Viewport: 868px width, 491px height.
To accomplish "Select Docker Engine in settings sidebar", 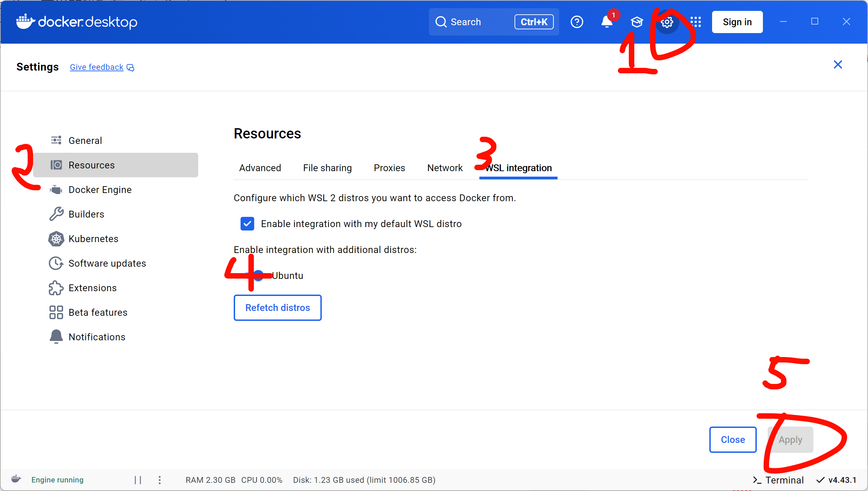I will coord(100,190).
